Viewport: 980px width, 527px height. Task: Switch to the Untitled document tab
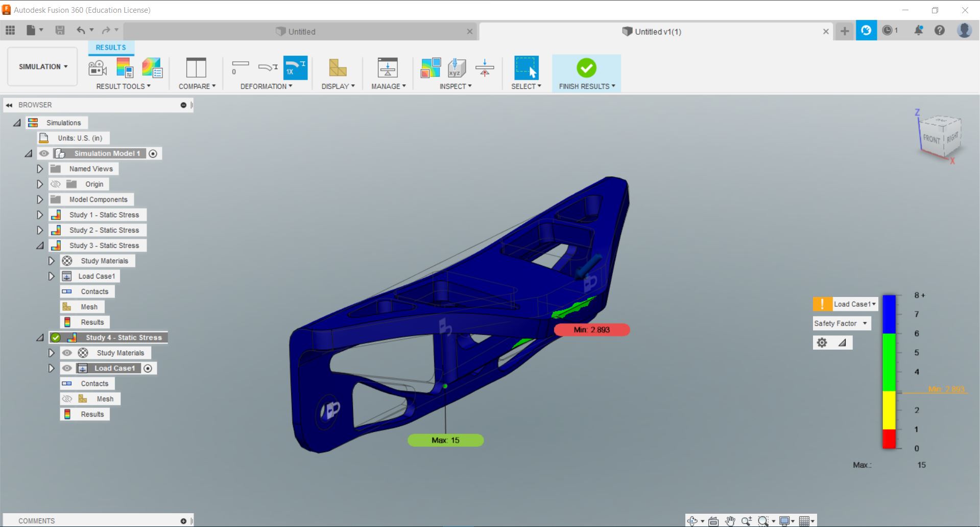(x=301, y=31)
